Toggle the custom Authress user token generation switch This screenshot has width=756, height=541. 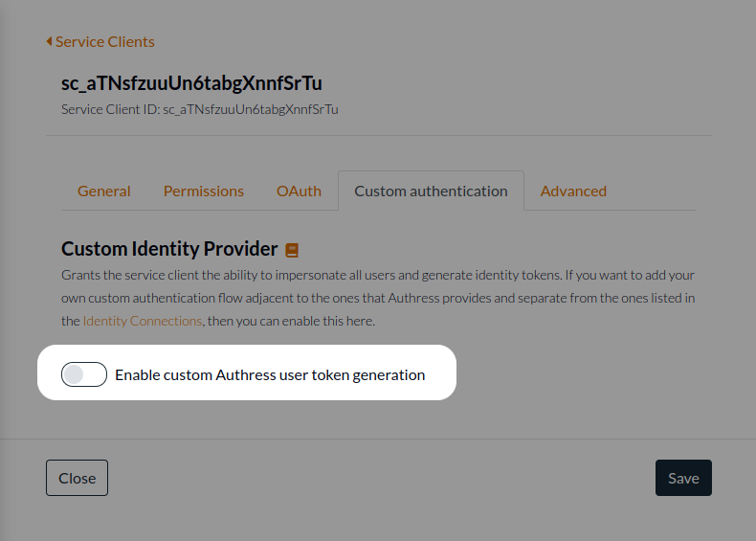click(84, 375)
